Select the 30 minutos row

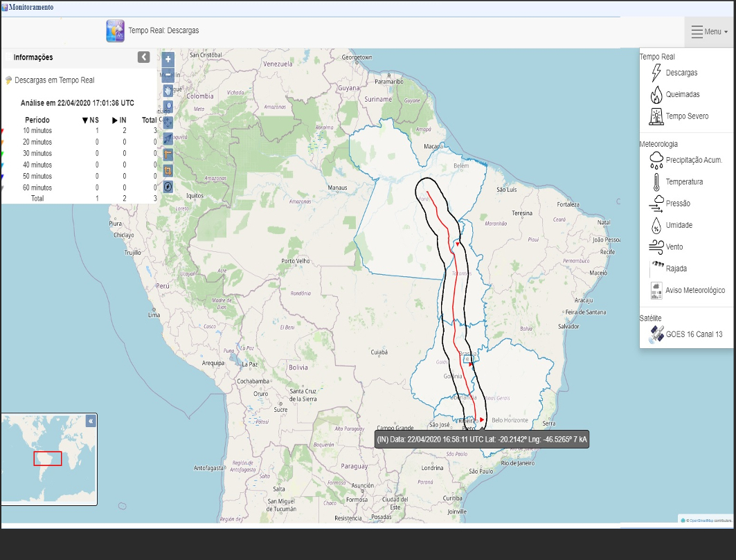click(x=79, y=154)
